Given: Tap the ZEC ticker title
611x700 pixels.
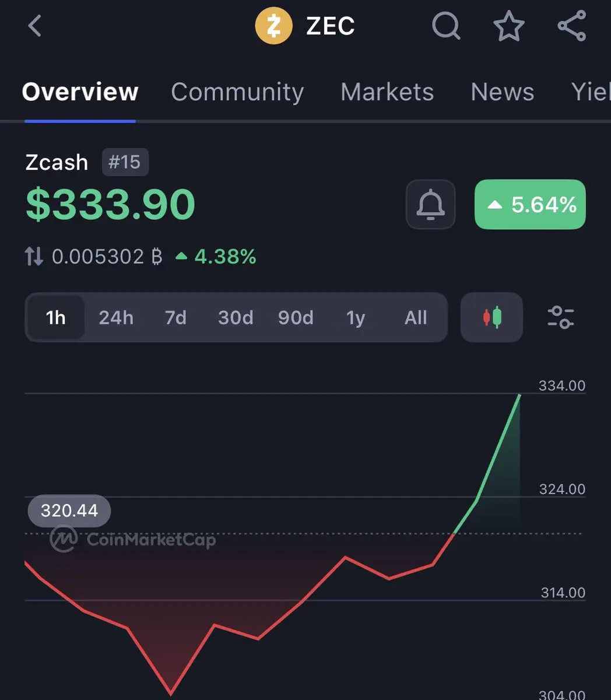Looking at the screenshot, I should tap(331, 26).
